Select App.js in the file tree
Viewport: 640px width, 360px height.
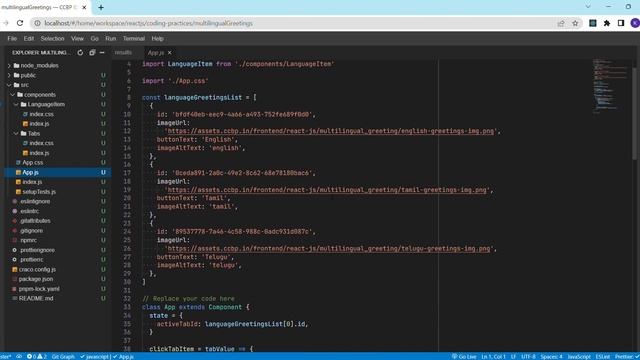pyautogui.click(x=58, y=172)
